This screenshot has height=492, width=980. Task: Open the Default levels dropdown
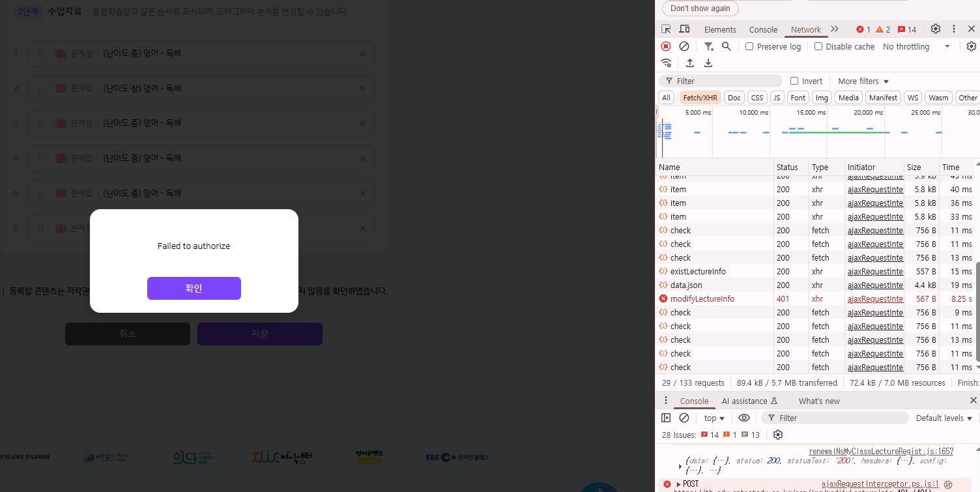[944, 418]
